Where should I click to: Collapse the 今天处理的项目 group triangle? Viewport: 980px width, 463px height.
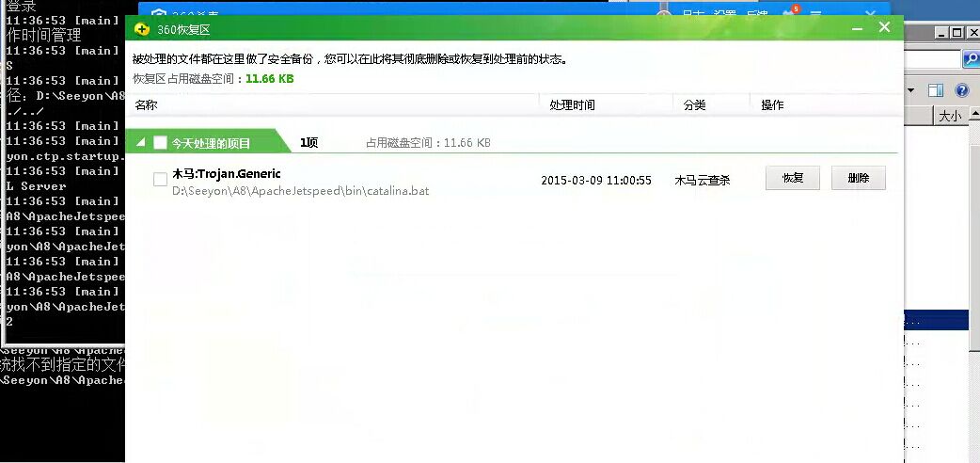tap(141, 143)
